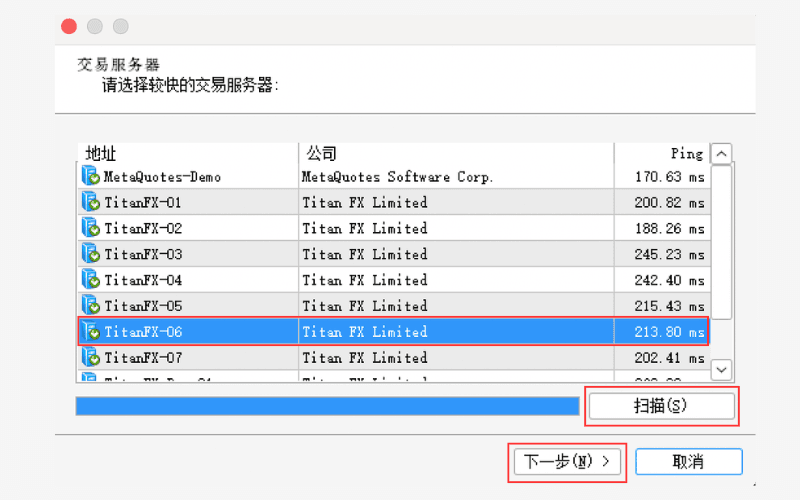Proceed with the 下一步(N) button
Screen dimensions: 800x500
(567, 462)
